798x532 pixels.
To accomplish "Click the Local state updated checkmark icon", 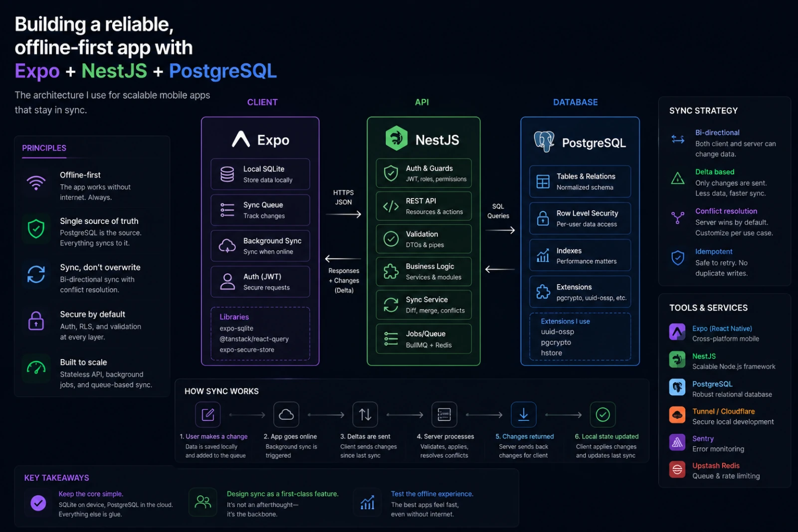I will [603, 414].
